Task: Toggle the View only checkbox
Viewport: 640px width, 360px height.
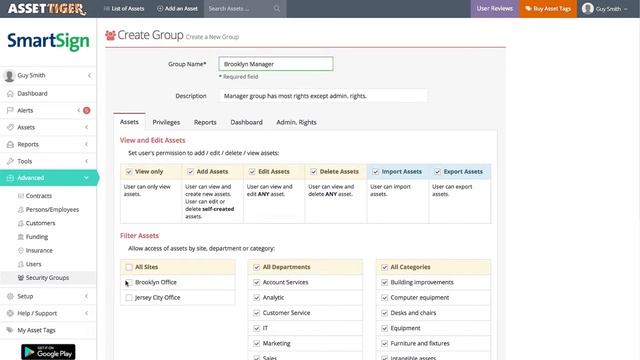Action: coord(129,172)
